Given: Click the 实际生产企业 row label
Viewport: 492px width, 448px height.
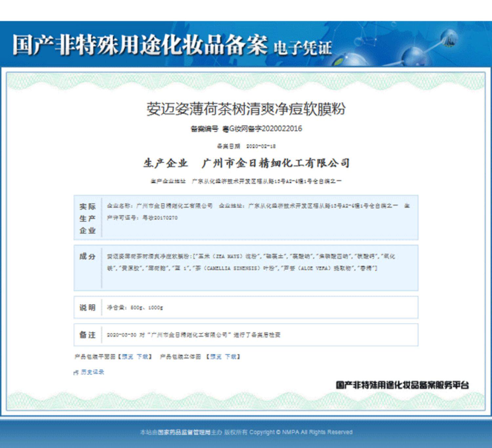Looking at the screenshot, I should (x=87, y=218).
